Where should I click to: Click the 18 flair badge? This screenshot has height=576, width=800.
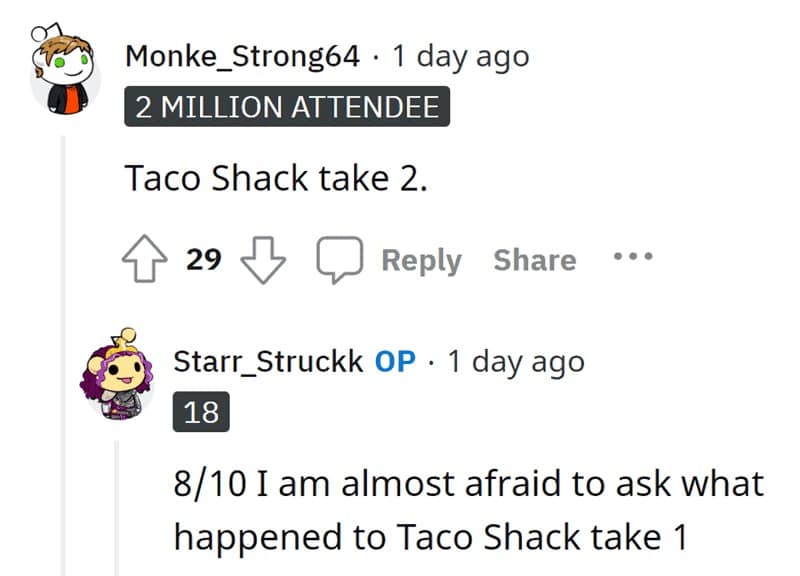202,411
